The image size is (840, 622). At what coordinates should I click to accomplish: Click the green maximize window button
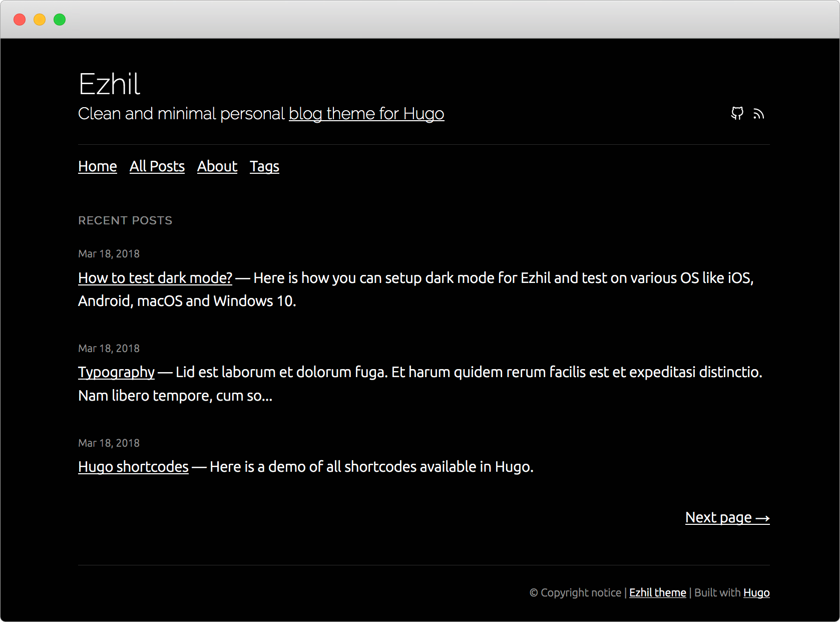tap(60, 20)
